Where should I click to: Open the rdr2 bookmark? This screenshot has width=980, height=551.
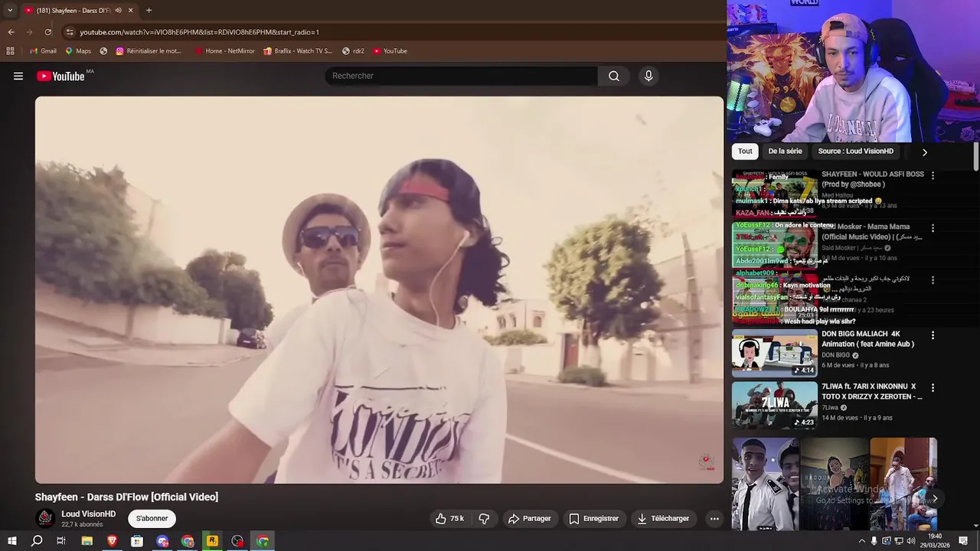pos(353,51)
